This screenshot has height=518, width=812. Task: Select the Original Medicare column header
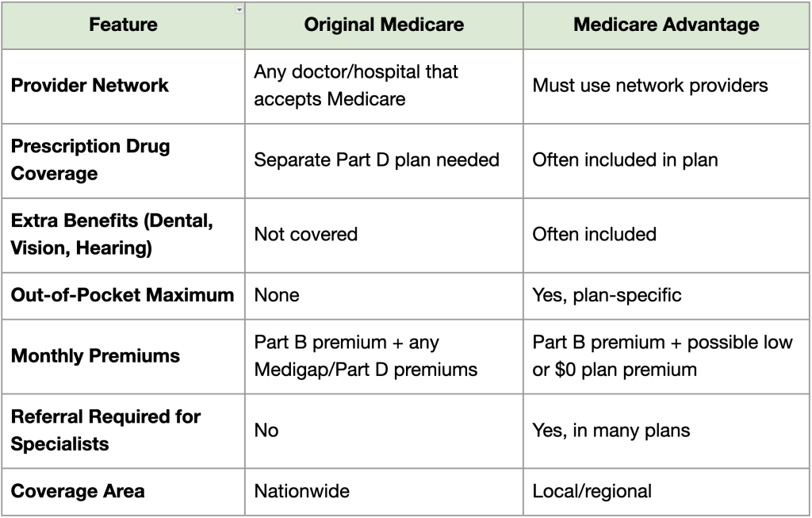(x=384, y=25)
